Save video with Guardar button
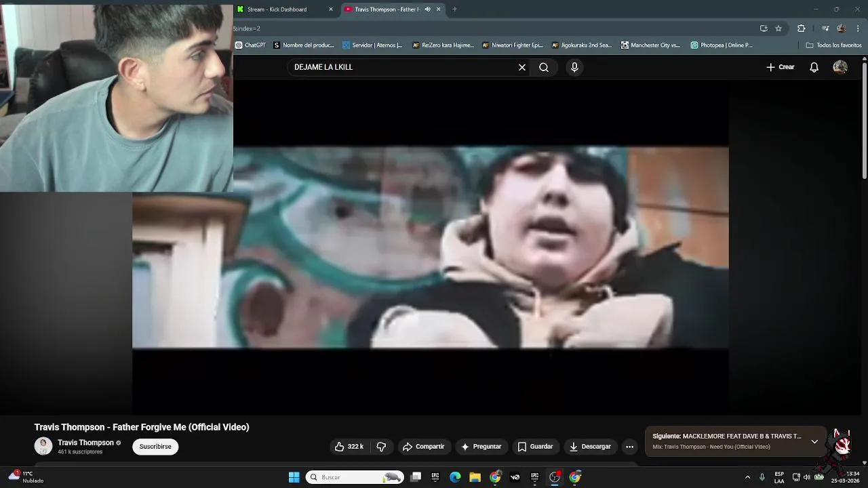The width and height of the screenshot is (868, 488). click(x=535, y=447)
